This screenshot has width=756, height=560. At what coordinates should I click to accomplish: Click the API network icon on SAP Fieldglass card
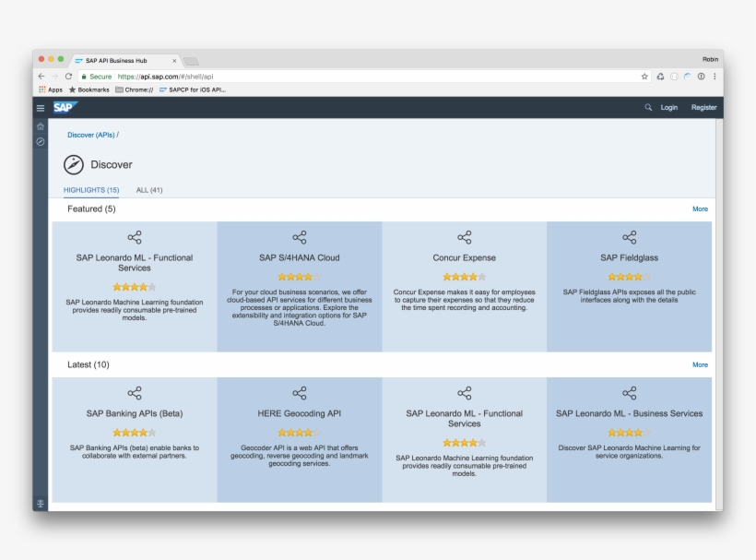630,238
